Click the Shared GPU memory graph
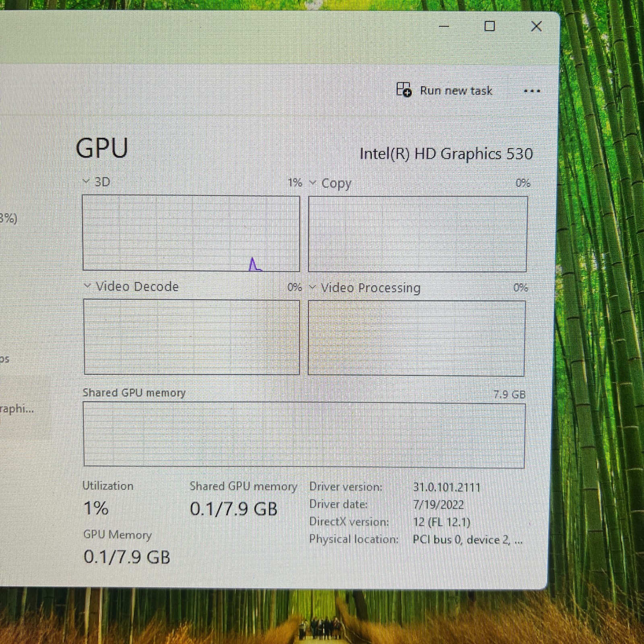The image size is (644, 644). (304, 435)
